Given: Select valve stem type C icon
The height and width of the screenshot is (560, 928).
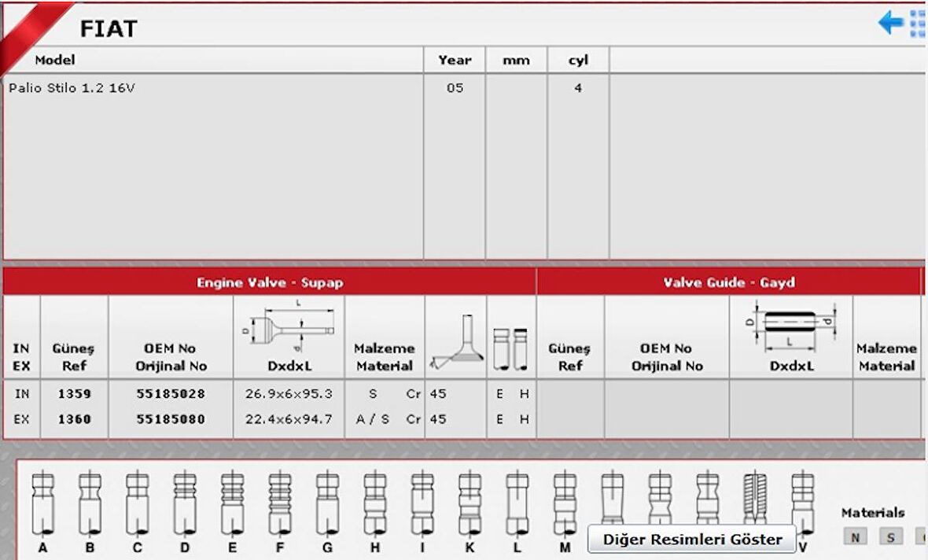Looking at the screenshot, I should point(138,503).
